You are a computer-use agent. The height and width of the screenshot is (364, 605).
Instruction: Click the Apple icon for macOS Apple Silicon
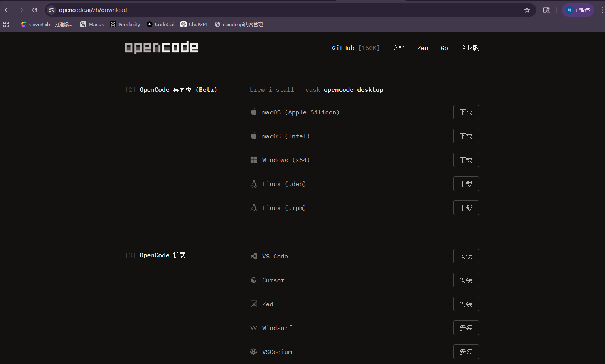click(x=254, y=112)
